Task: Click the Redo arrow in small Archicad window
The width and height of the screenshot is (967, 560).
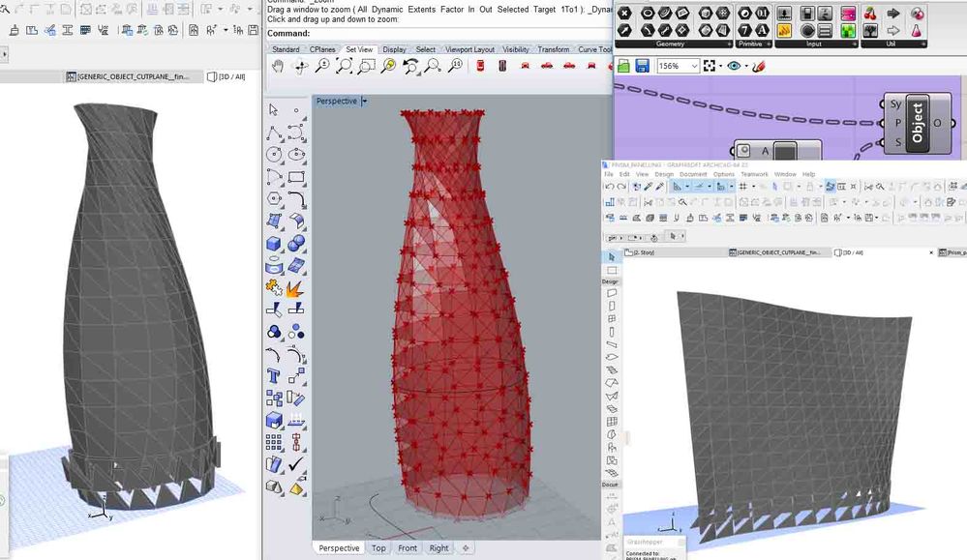Action: coord(621,187)
